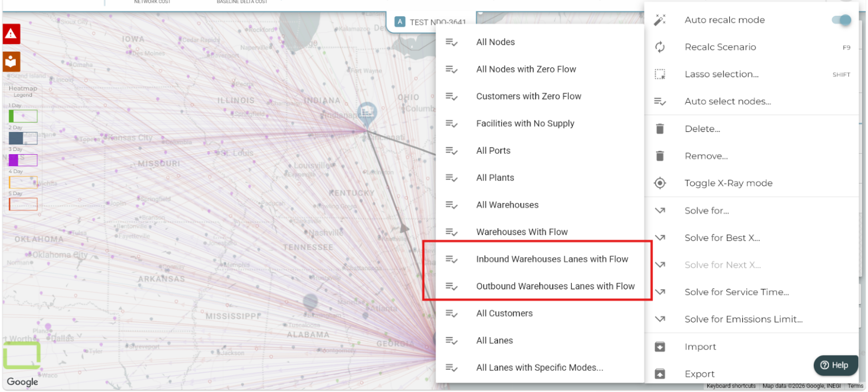Click the list-check icon beside All Ports
The height and width of the screenshot is (392, 868).
451,151
